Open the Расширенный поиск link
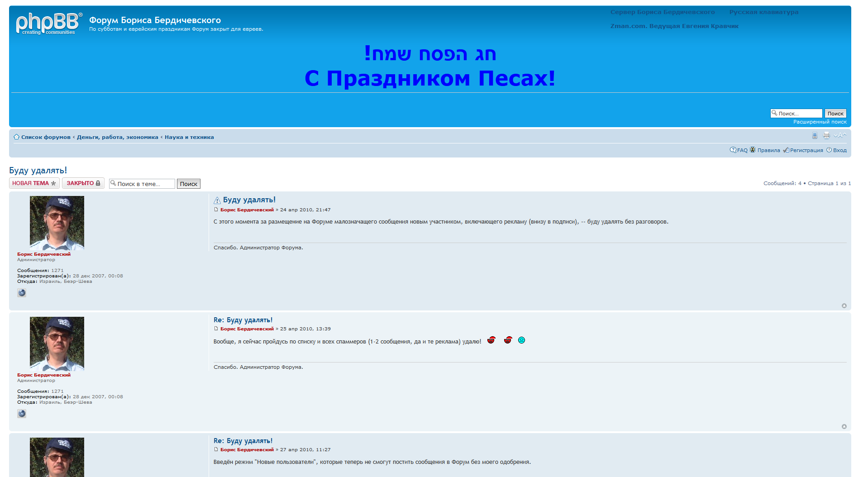Image resolution: width=868 pixels, height=477 pixels. click(820, 122)
